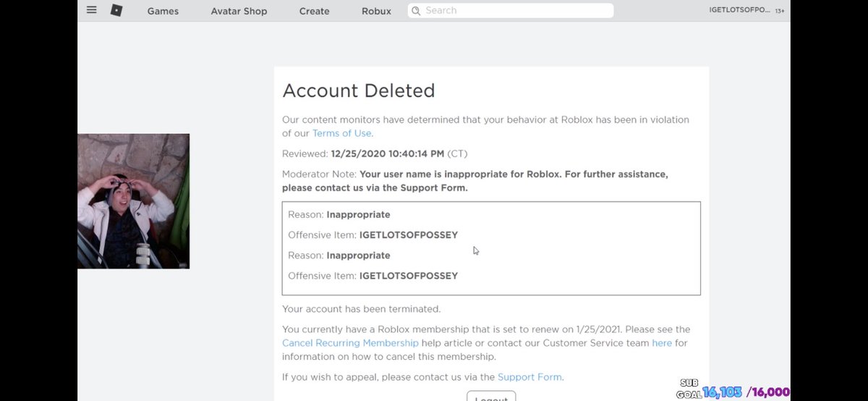The width and height of the screenshot is (868, 401).
Task: Click the second Reason: Inappropriate line
Action: (x=339, y=256)
